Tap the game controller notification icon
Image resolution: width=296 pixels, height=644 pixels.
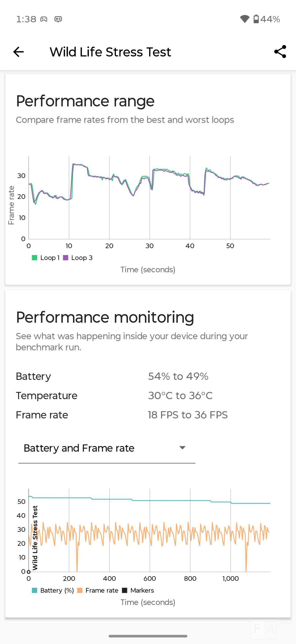(44, 19)
